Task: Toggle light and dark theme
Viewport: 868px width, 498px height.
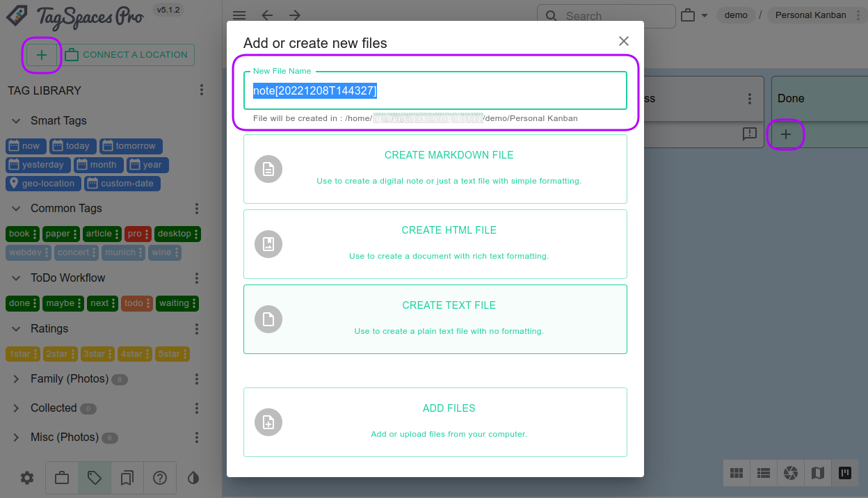Action: pyautogui.click(x=193, y=478)
